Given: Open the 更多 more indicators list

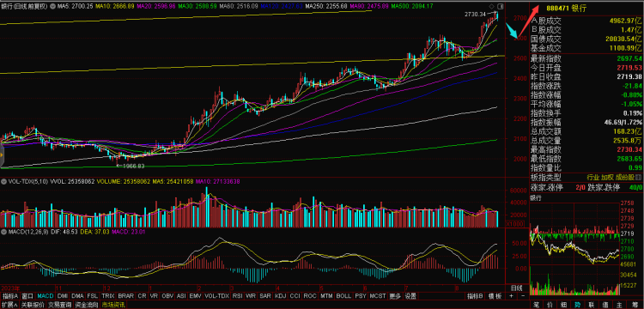Looking at the screenshot, I should click(395, 296).
